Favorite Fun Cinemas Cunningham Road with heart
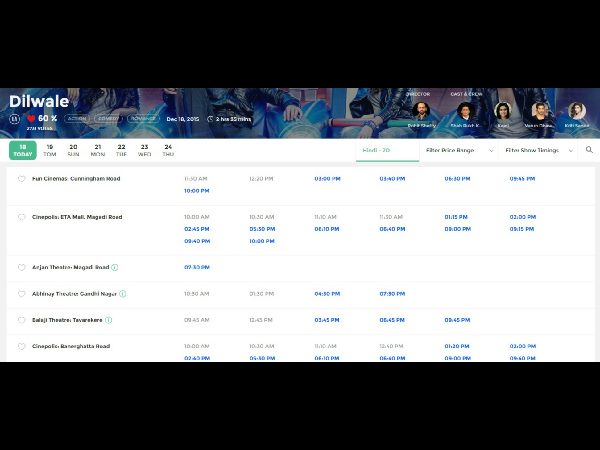Screen dimensions: 600x450 point(21,179)
